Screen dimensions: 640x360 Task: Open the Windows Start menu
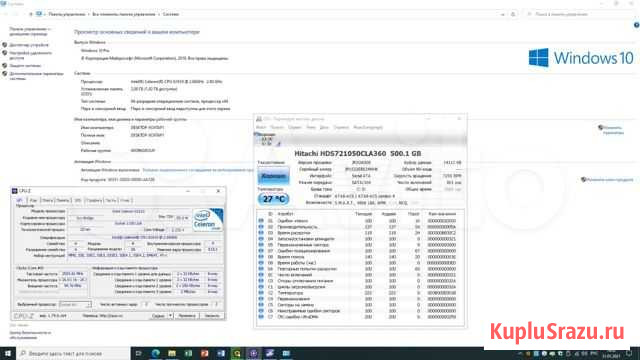coord(8,353)
